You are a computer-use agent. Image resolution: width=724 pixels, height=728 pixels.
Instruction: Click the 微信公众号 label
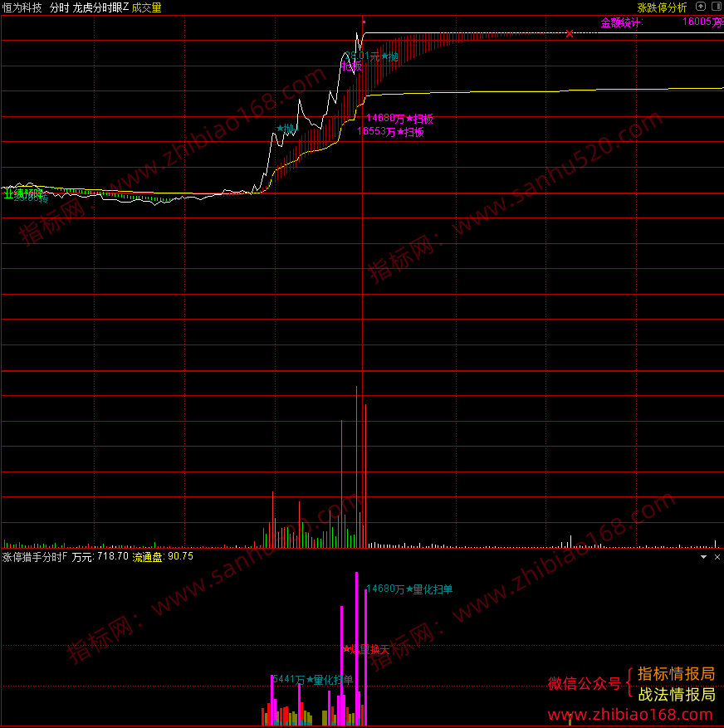[585, 683]
